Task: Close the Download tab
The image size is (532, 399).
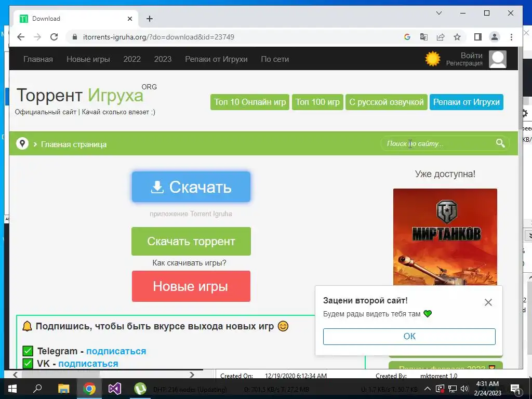Action: (x=129, y=19)
